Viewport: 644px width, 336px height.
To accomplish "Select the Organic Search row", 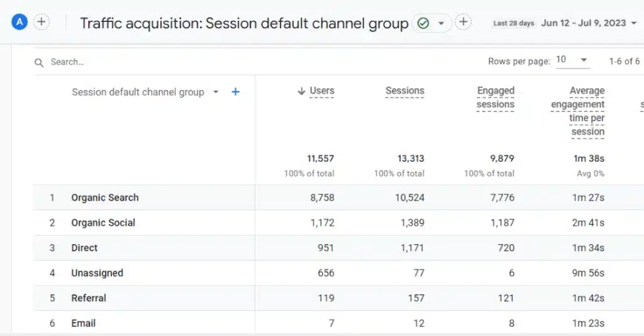I will [x=105, y=198].
